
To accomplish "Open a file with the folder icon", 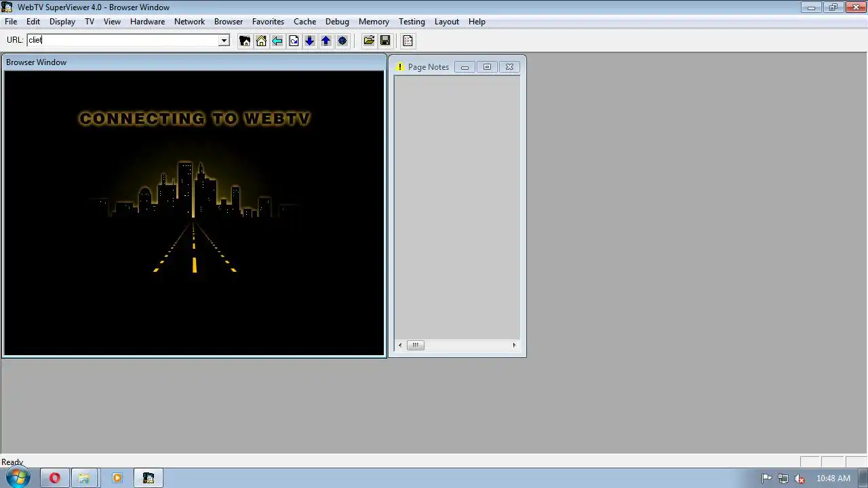I will 369,41.
